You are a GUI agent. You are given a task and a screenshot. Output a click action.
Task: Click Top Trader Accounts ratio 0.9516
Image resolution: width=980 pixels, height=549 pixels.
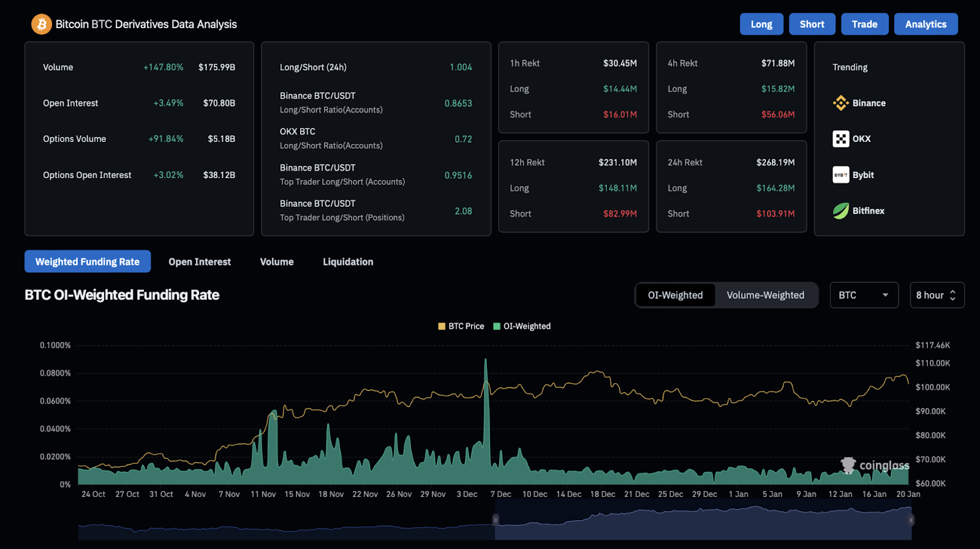coord(458,175)
